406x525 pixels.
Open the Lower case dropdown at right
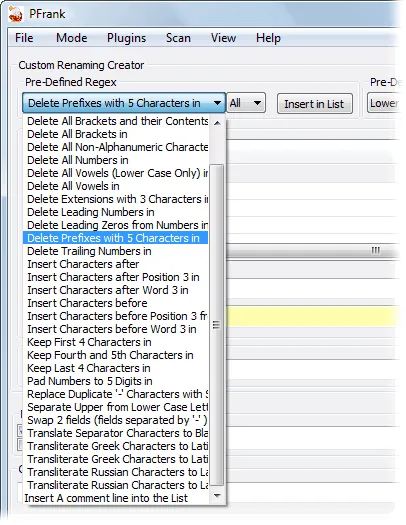[x=384, y=103]
